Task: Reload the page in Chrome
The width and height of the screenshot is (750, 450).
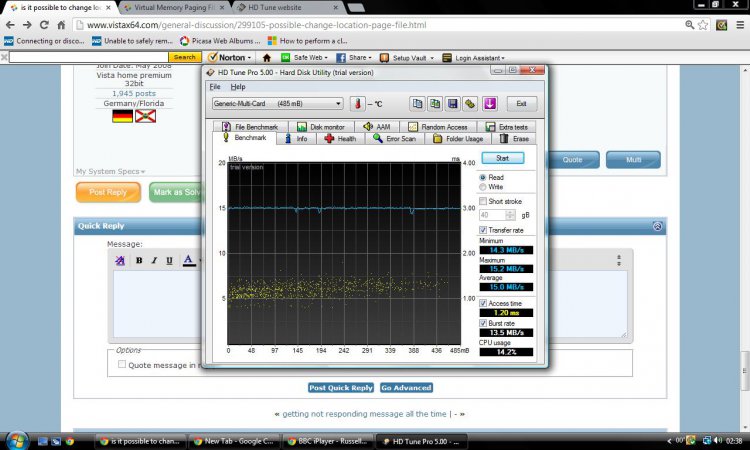Action: point(44,25)
